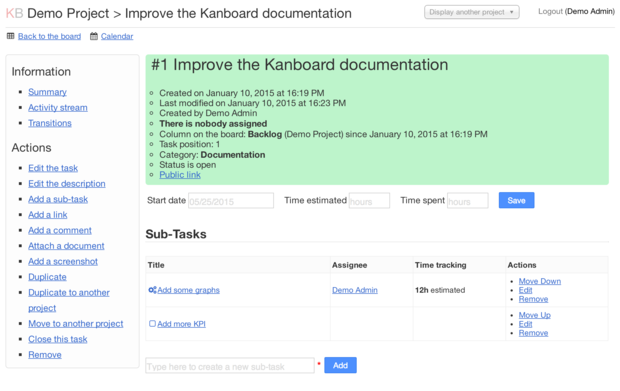
Task: Click the calendar icon next to Calendar
Action: 94,36
